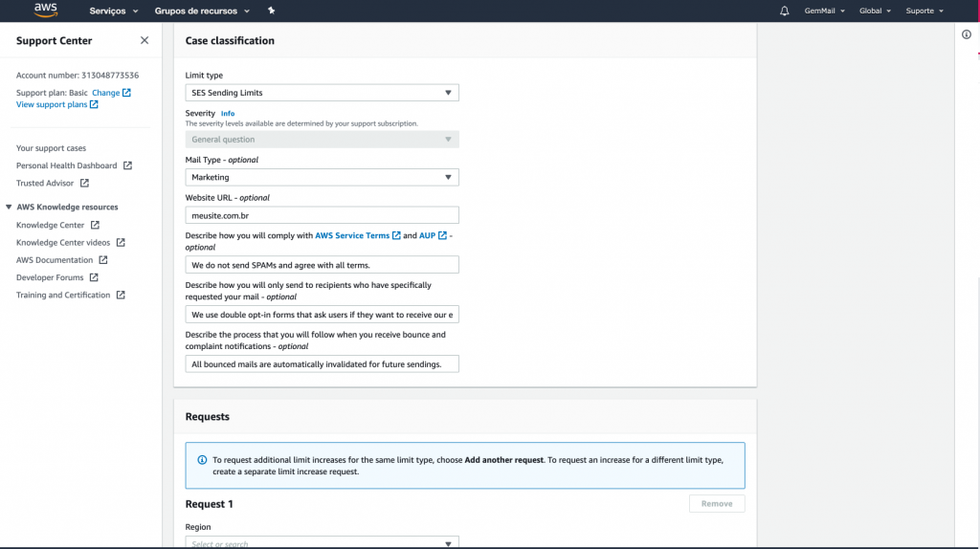The width and height of the screenshot is (980, 549).
Task: Open Developer Forums link
Action: [50, 277]
